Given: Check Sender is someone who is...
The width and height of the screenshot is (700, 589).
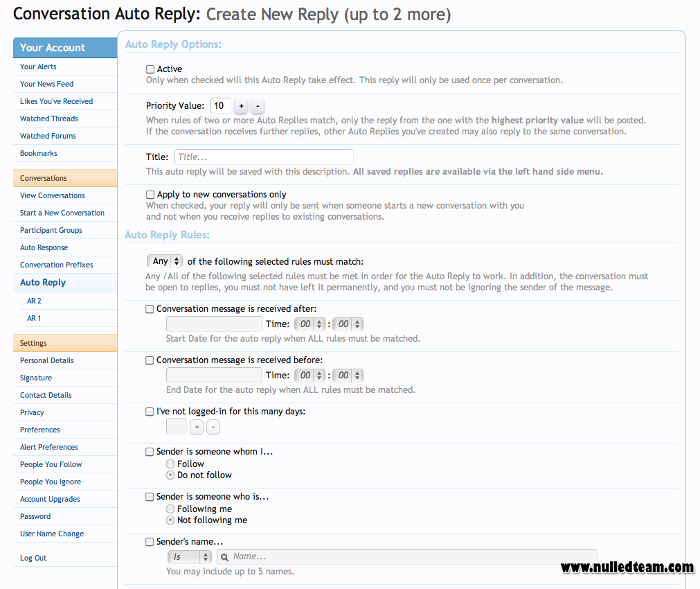Looking at the screenshot, I should click(150, 497).
